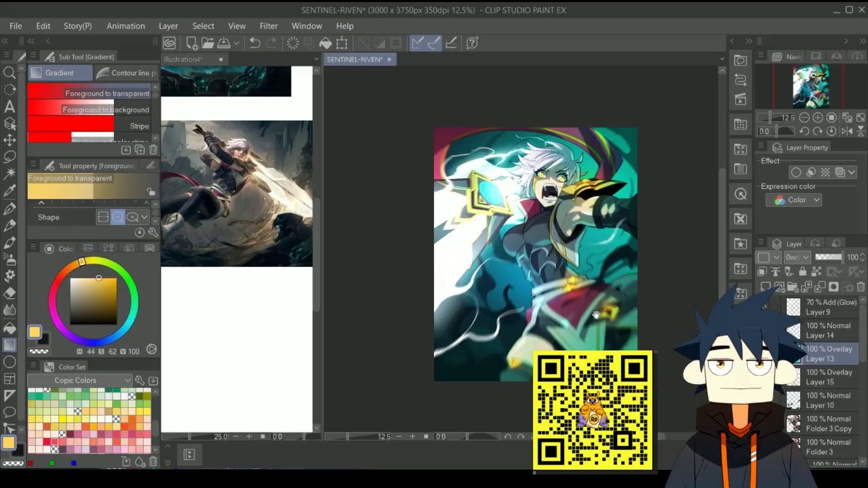Select the Eraser tool
The width and height of the screenshot is (868, 488).
coord(9,293)
